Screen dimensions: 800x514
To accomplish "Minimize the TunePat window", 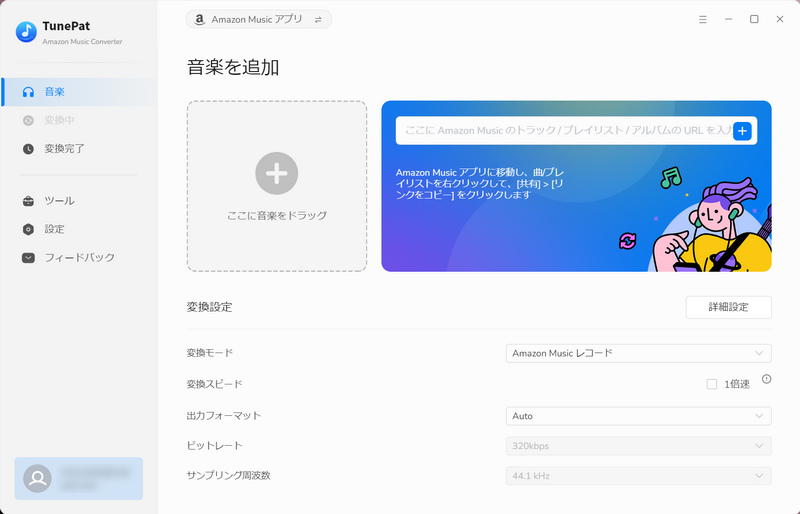I will (728, 19).
